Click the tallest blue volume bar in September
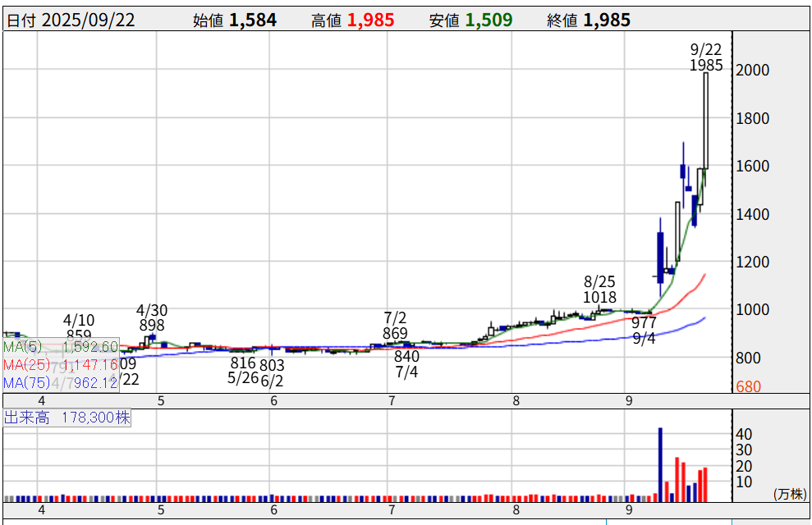 coord(660,465)
